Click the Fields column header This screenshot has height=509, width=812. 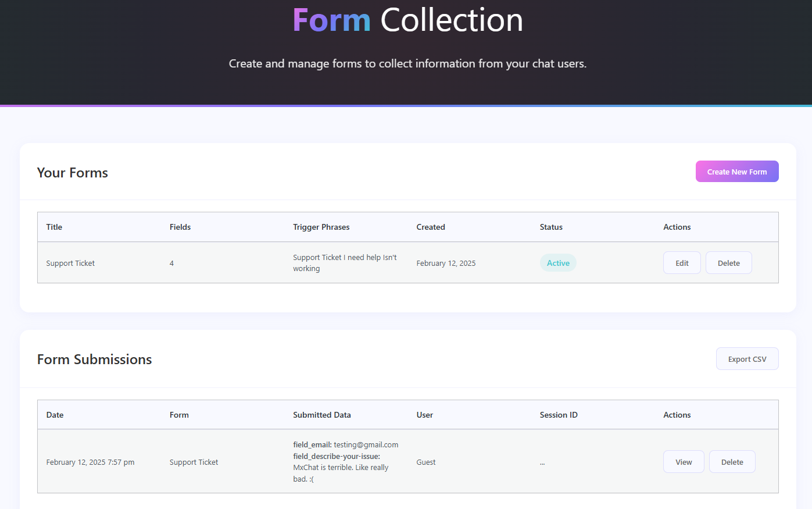[180, 227]
